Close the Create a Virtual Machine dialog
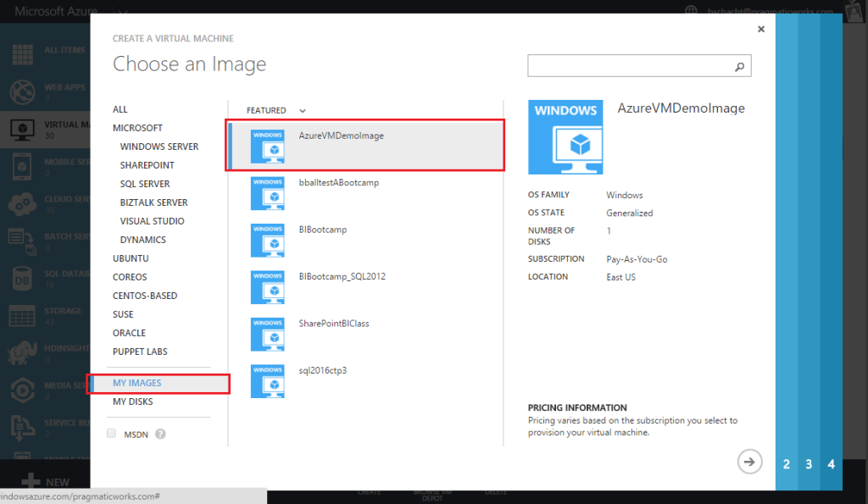The image size is (868, 504). (x=761, y=30)
